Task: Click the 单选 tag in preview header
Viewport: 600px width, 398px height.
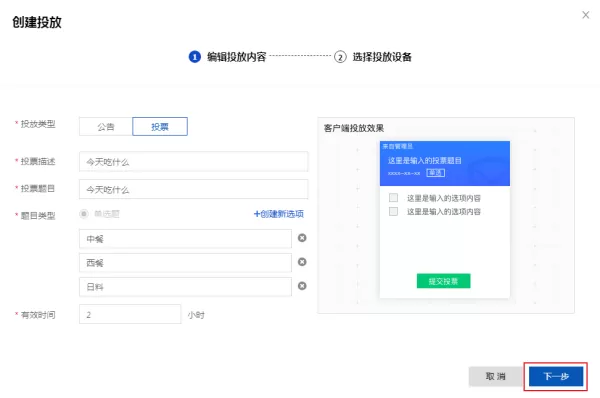Action: [435, 173]
